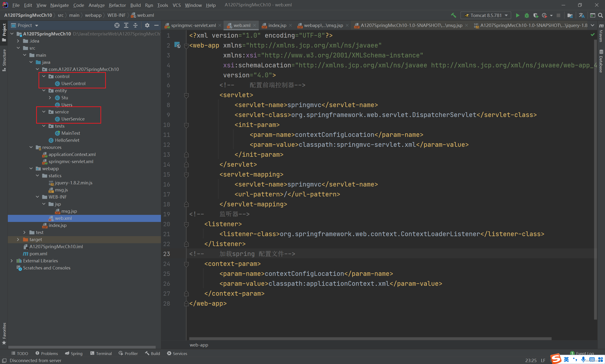The height and width of the screenshot is (364, 605).
Task: Open the Problems tool window
Action: [47, 353]
